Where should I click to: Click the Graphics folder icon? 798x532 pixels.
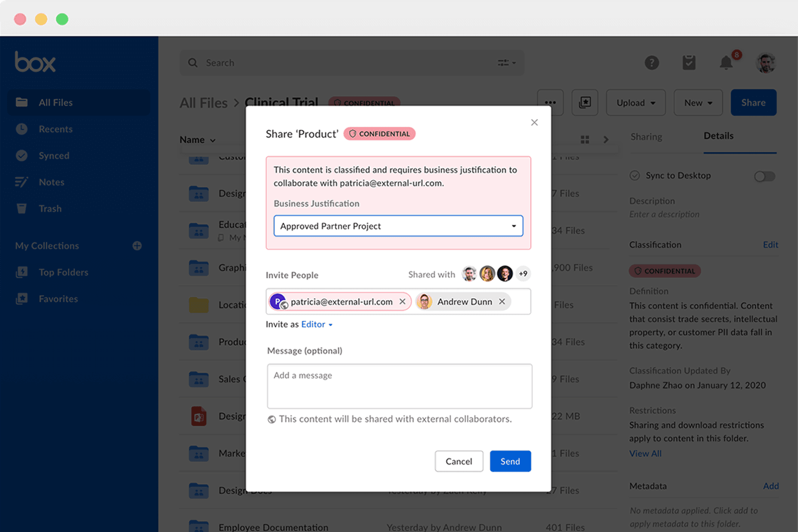(199, 268)
